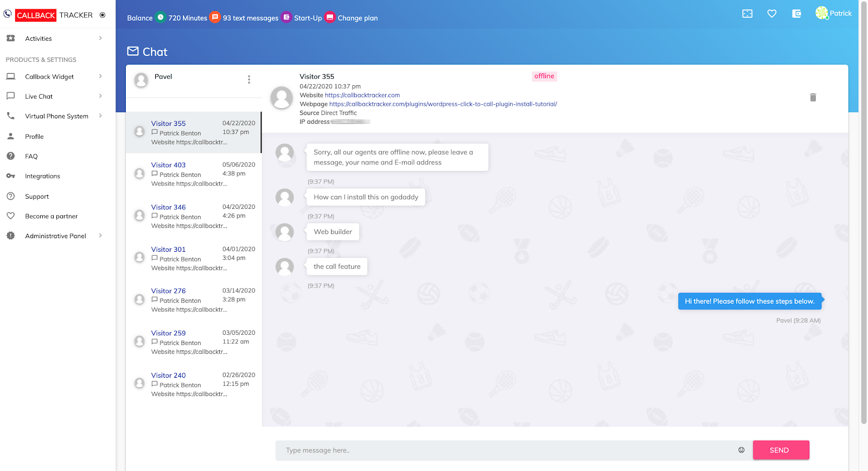
Task: Click the fullscreen icon in top bar
Action: 747,14
